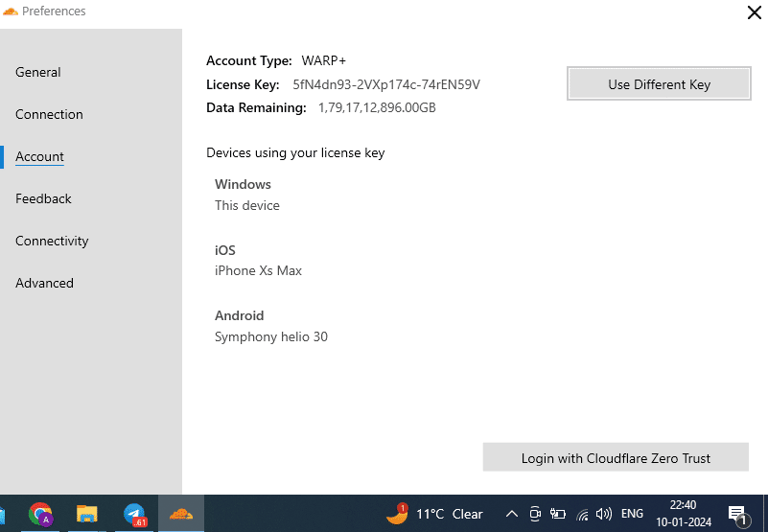Open the notification center icon

point(738,515)
